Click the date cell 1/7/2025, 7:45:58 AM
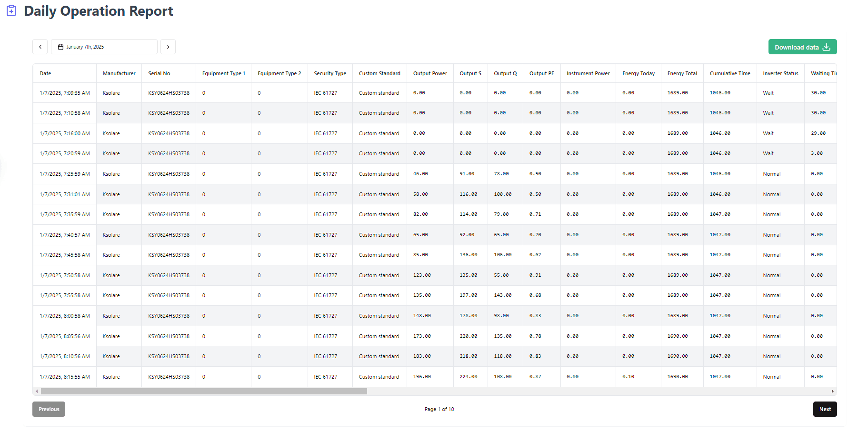The height and width of the screenshot is (432, 868). pyautogui.click(x=65, y=255)
